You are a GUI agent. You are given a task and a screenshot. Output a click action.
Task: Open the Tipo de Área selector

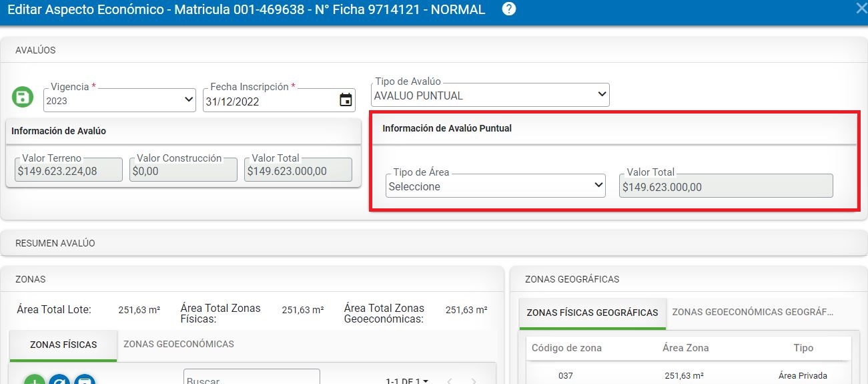click(x=496, y=186)
